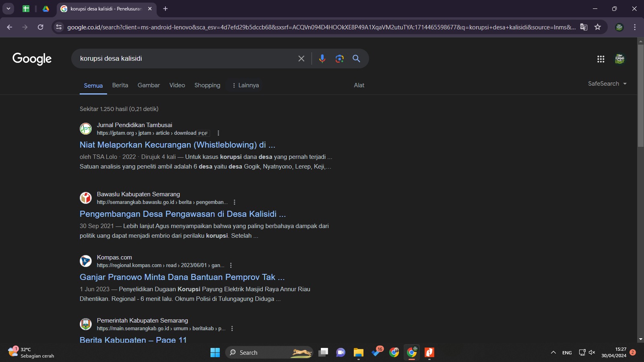This screenshot has height=362, width=644.
Task: Open Task View on taskbar
Action: tap(323, 352)
